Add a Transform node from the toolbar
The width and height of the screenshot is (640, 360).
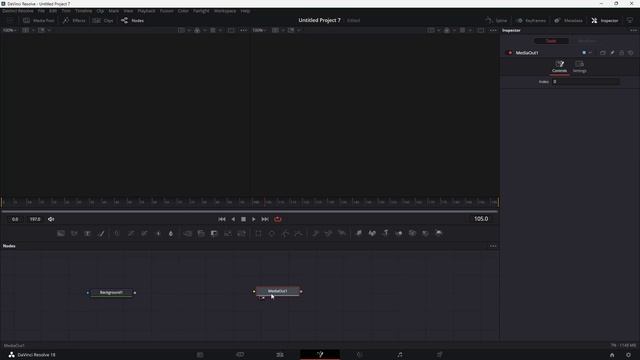coord(241,233)
